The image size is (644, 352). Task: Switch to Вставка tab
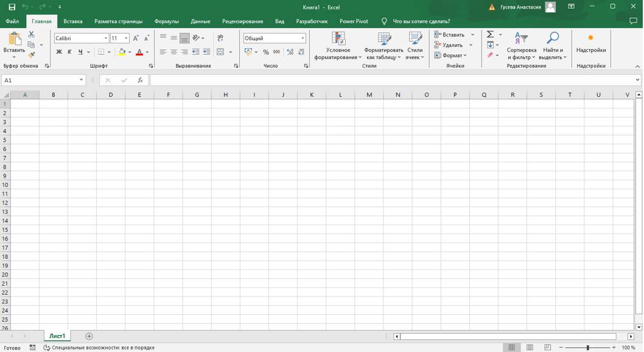pyautogui.click(x=72, y=21)
